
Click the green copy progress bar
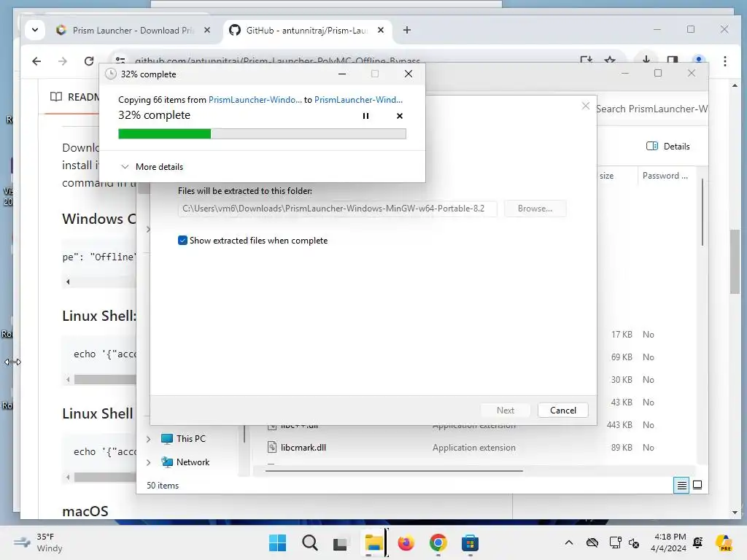[262, 134]
